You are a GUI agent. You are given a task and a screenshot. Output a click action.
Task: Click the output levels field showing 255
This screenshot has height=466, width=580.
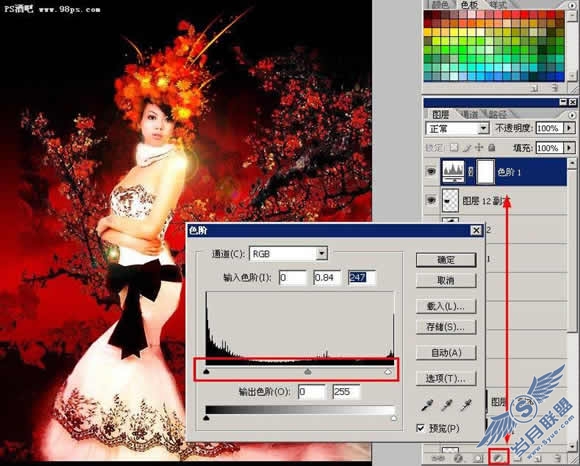[346, 392]
